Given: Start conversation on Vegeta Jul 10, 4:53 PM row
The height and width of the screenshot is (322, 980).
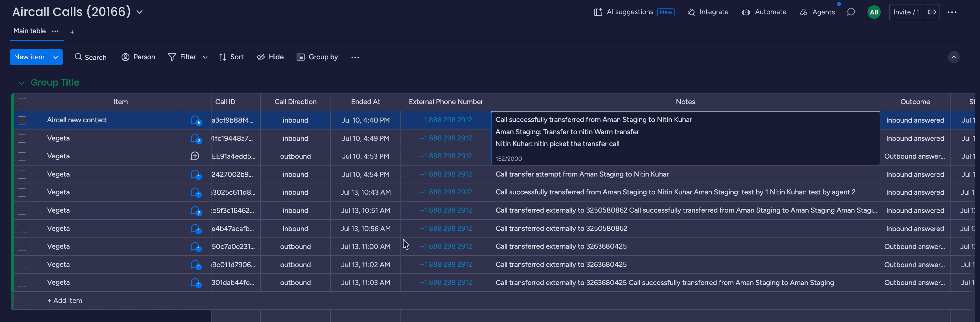Looking at the screenshot, I should tap(195, 156).
